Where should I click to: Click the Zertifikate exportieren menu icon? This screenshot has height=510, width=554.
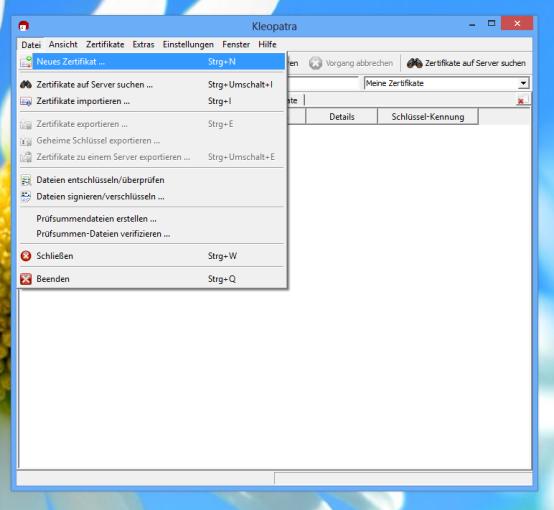coord(26,124)
